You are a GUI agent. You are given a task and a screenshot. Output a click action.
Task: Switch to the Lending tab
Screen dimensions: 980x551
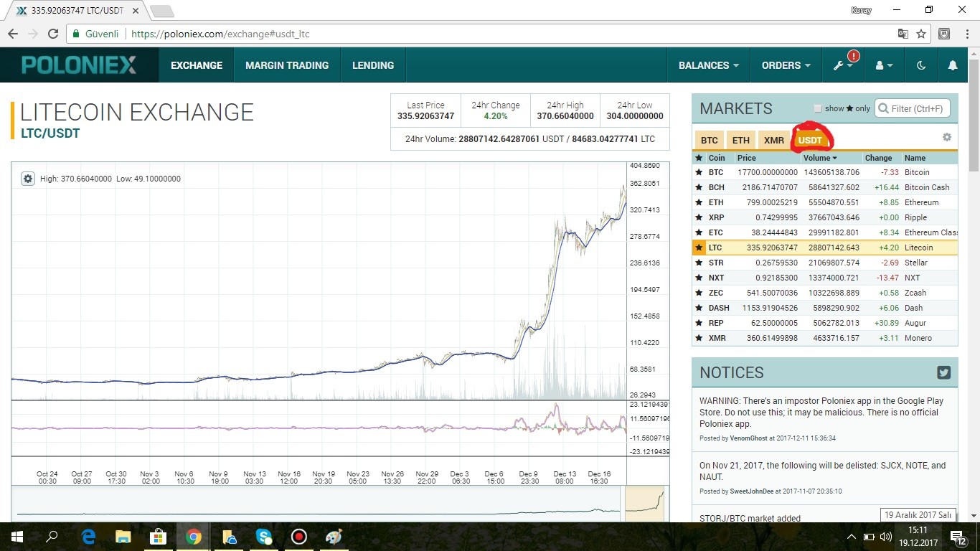click(373, 65)
